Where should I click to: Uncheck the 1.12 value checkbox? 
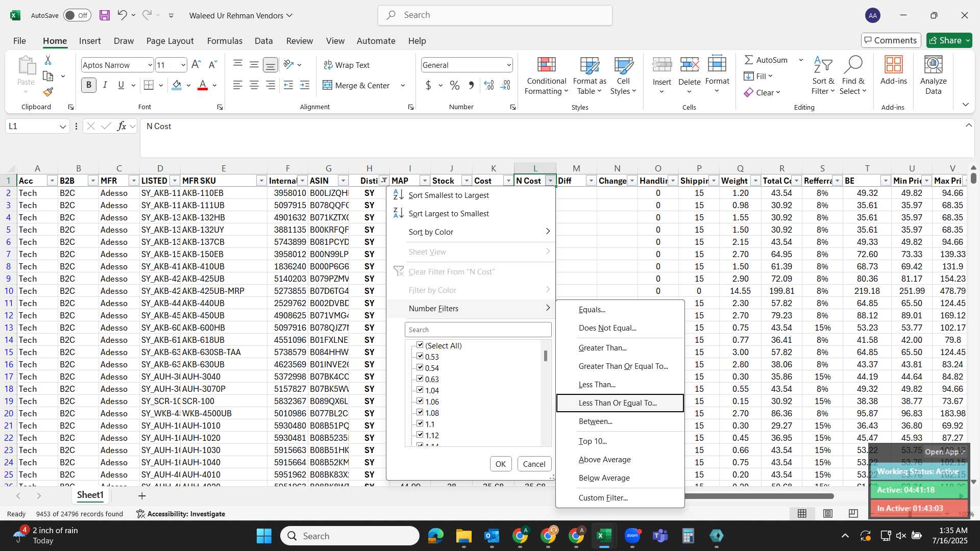tap(420, 435)
